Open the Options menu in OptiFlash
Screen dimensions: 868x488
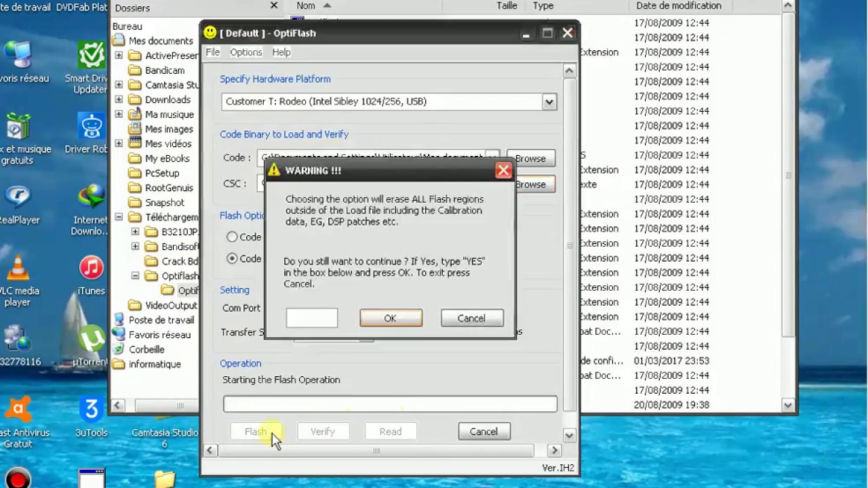(x=245, y=52)
